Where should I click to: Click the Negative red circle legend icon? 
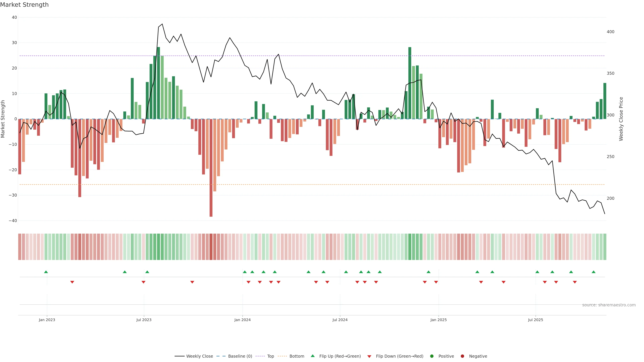[462, 356]
